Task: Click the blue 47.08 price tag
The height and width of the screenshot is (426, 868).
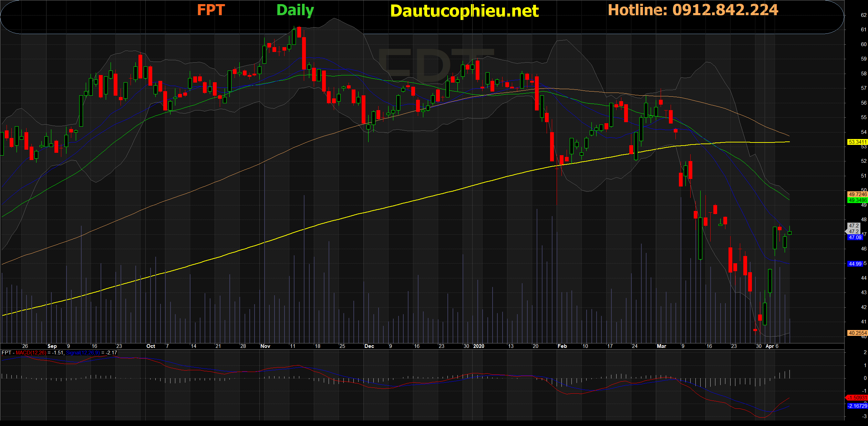Action: [x=855, y=237]
